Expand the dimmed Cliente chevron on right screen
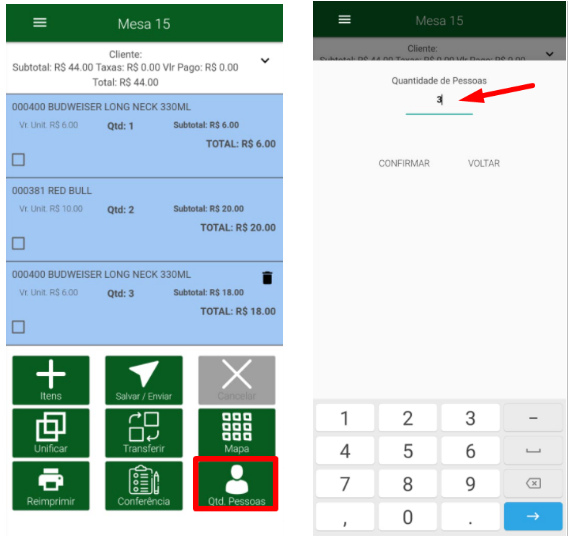 point(550,54)
